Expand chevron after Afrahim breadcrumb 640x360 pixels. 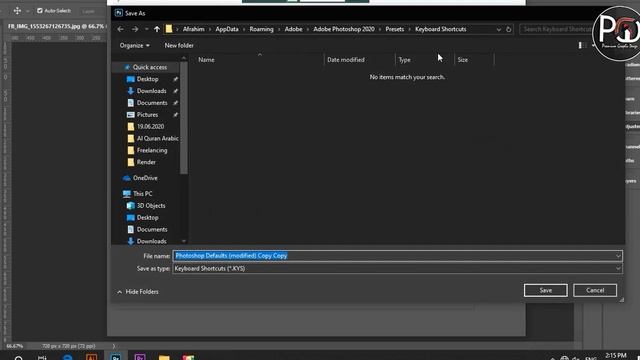(210, 29)
